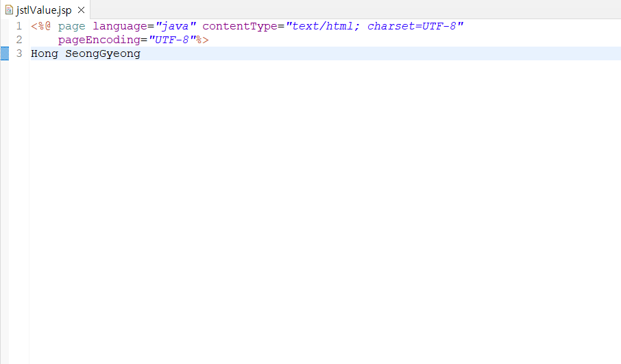This screenshot has width=621, height=364.
Task: Click line number 3 in the gutter
Action: click(x=19, y=53)
